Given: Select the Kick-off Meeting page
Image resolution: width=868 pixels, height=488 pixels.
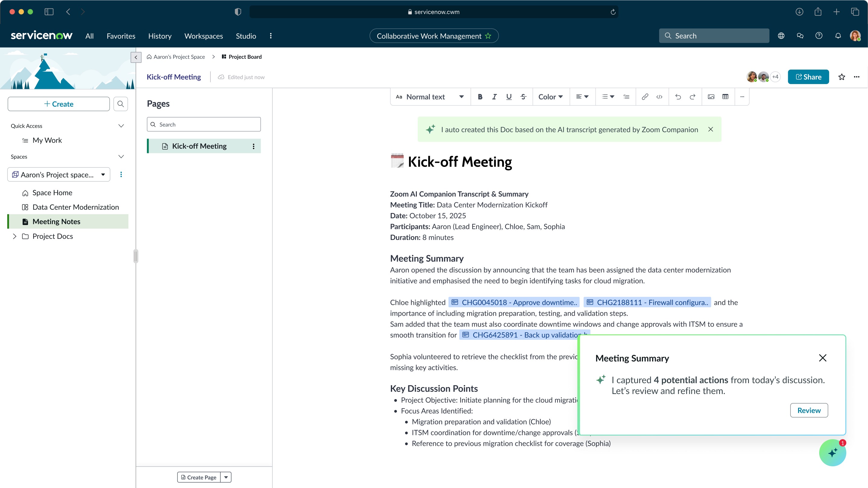Looking at the screenshot, I should coord(203,146).
